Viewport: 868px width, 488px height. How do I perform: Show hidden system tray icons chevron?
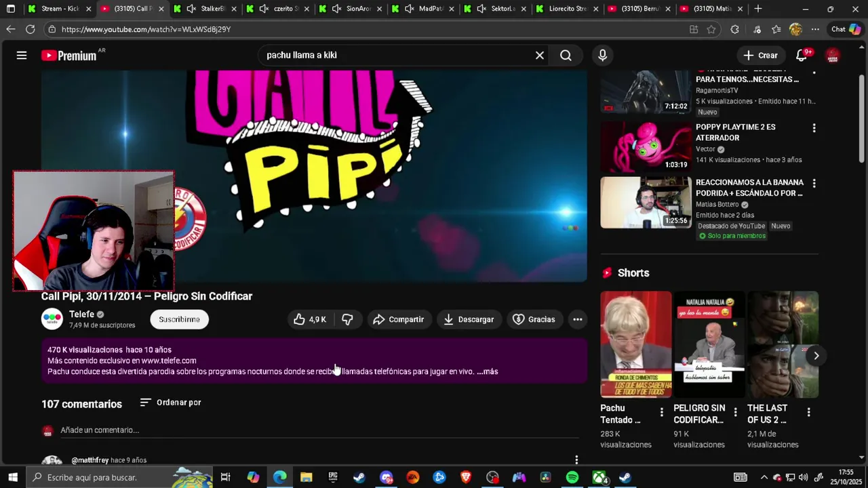[764, 477]
